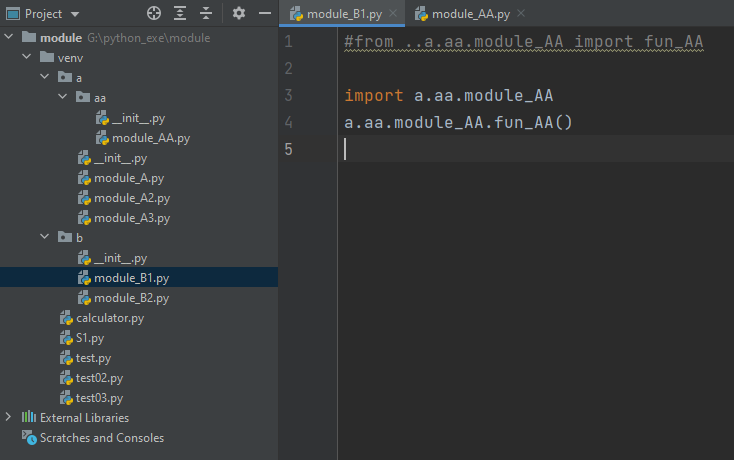Select __init__.py inside package b
Image resolution: width=734 pixels, height=460 pixels.
121,258
